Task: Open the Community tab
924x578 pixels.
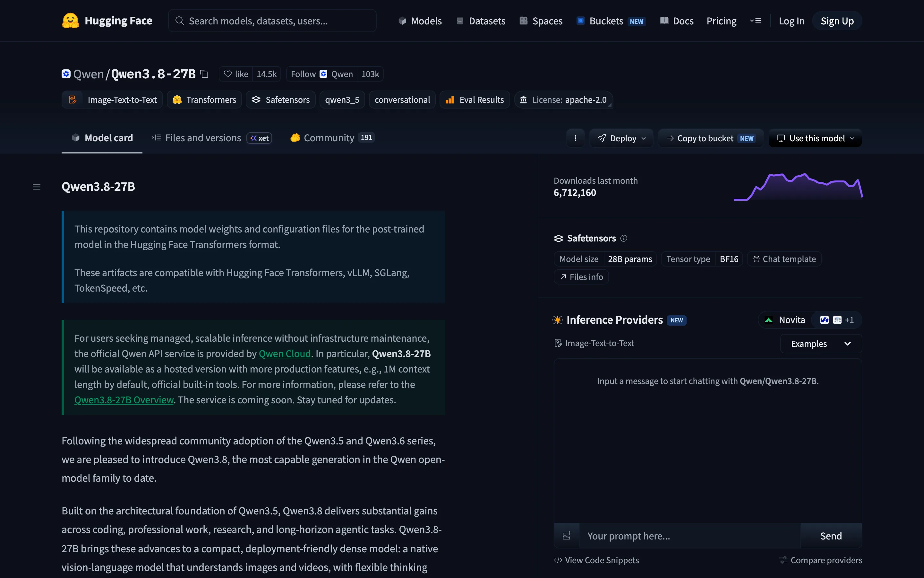Action: point(332,138)
